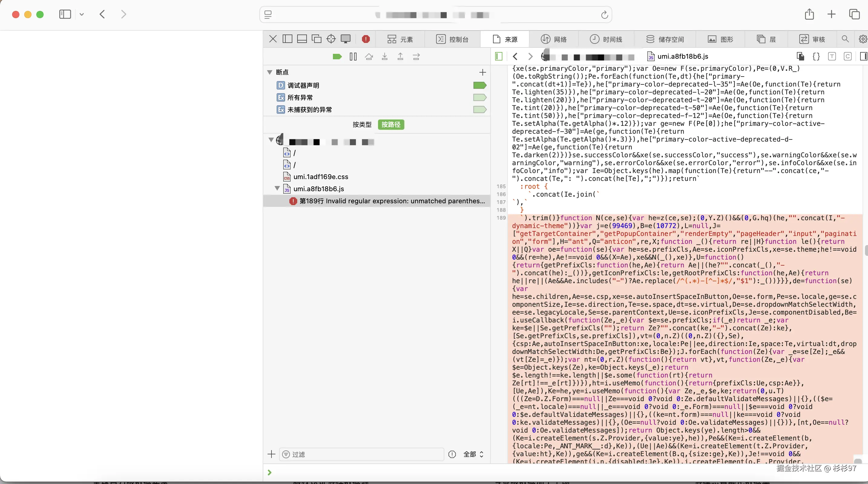Viewport: 868px width, 484px height.
Task: Click the pause script execution icon
Action: tap(353, 57)
